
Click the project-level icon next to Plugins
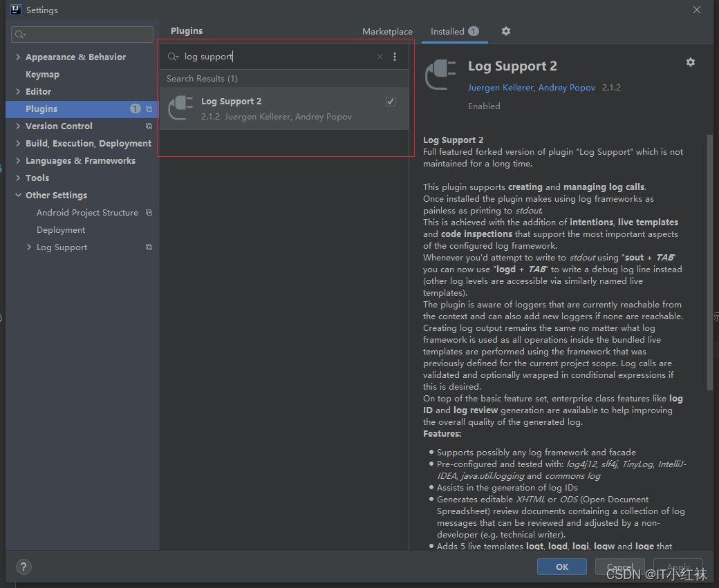(x=149, y=109)
